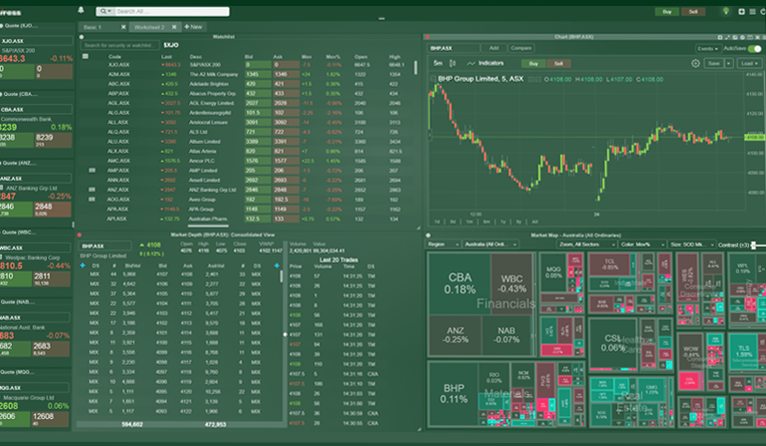Click the ask-side diamond icon in Market Depth
This screenshot has height=446, width=766.
pyautogui.click(x=277, y=266)
